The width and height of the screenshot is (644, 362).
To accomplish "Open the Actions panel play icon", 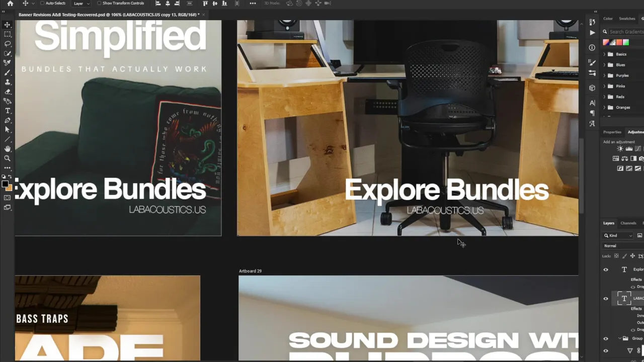I will [592, 32].
